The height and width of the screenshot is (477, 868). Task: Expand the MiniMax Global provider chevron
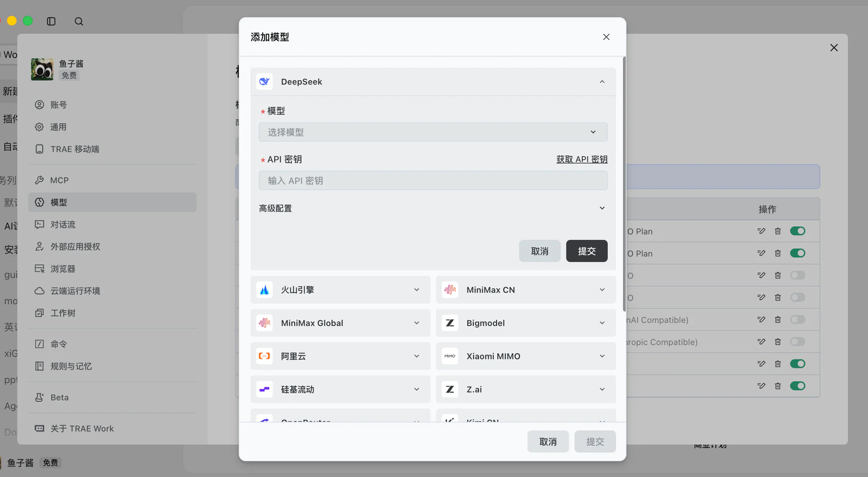coord(417,323)
